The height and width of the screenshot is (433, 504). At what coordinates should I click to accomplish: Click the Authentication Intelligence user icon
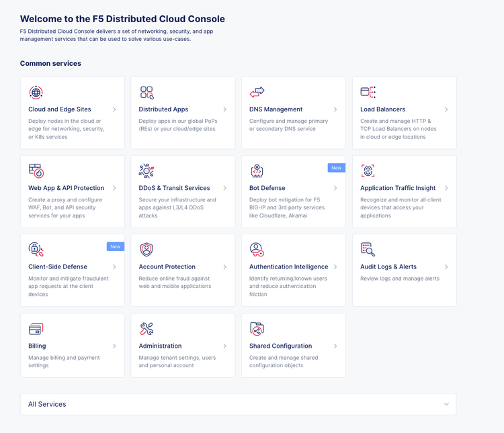257,250
